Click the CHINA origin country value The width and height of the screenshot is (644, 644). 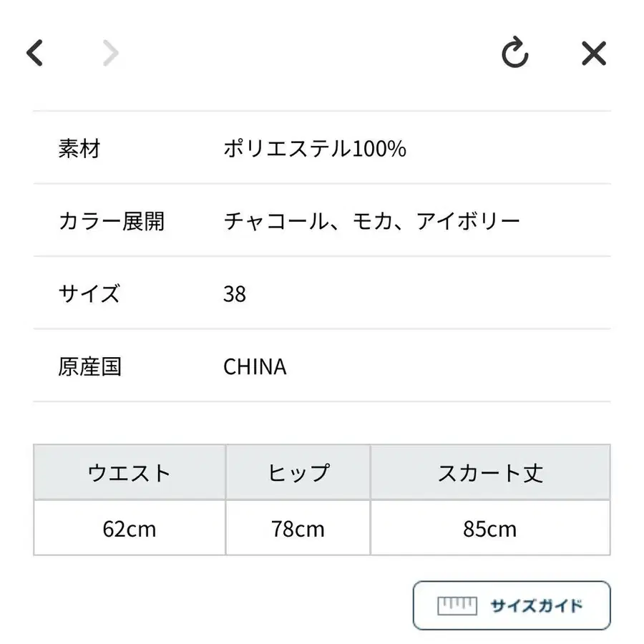click(255, 366)
